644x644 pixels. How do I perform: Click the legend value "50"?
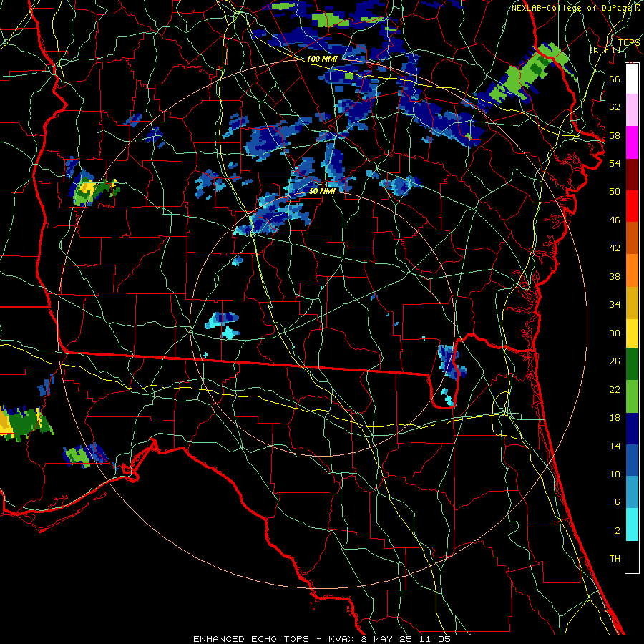tap(615, 192)
